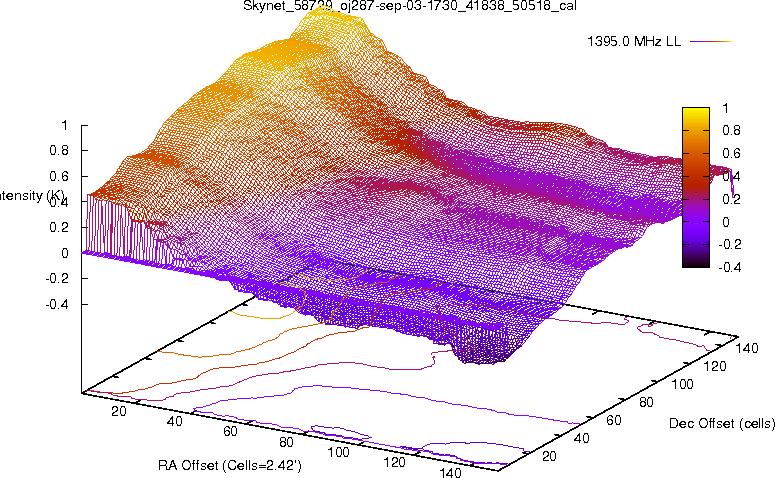Select intensity axis tick label 0.6

click(59, 176)
